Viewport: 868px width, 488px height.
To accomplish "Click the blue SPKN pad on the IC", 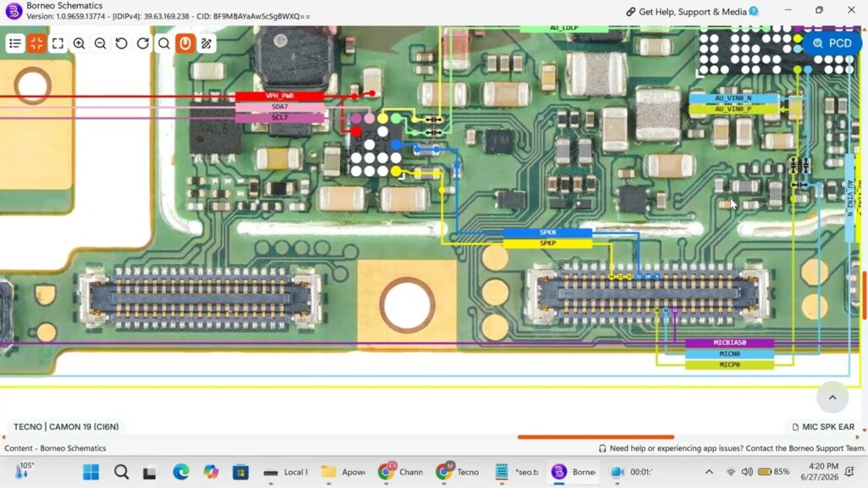I will [x=396, y=145].
